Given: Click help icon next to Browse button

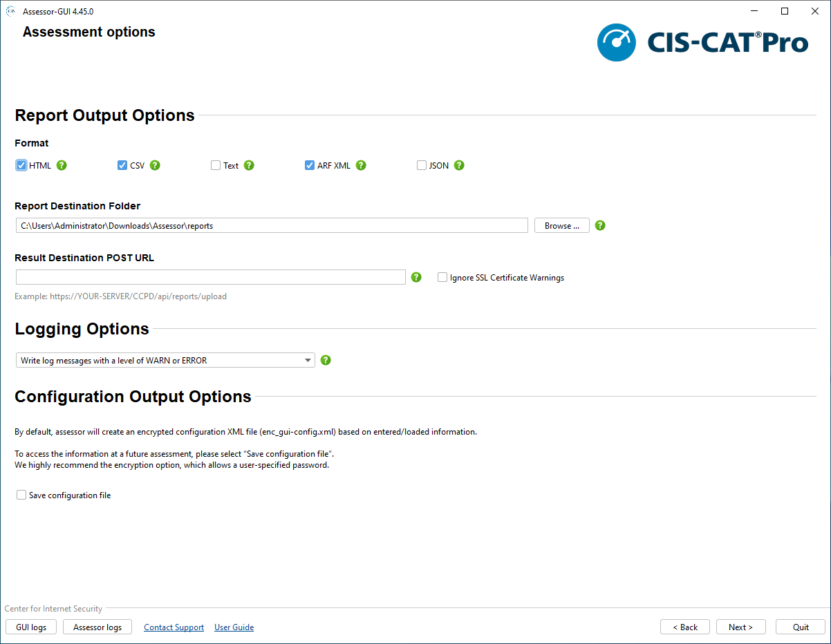Looking at the screenshot, I should [600, 226].
